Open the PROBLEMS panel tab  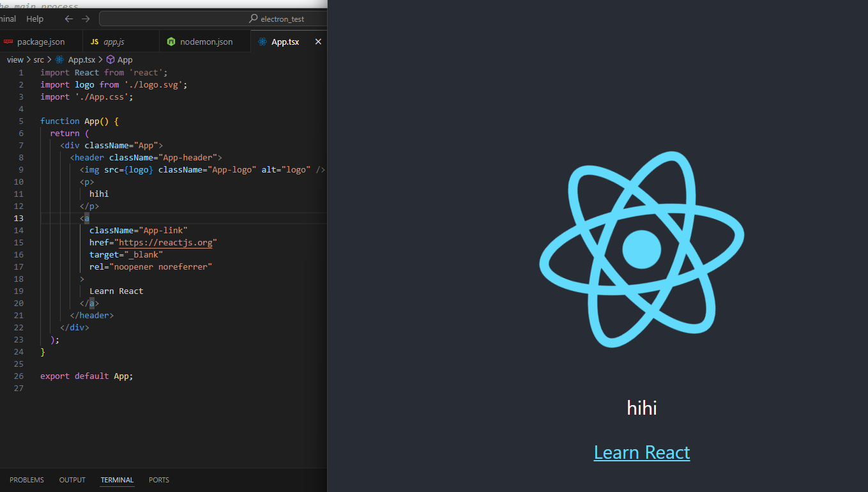coord(27,480)
